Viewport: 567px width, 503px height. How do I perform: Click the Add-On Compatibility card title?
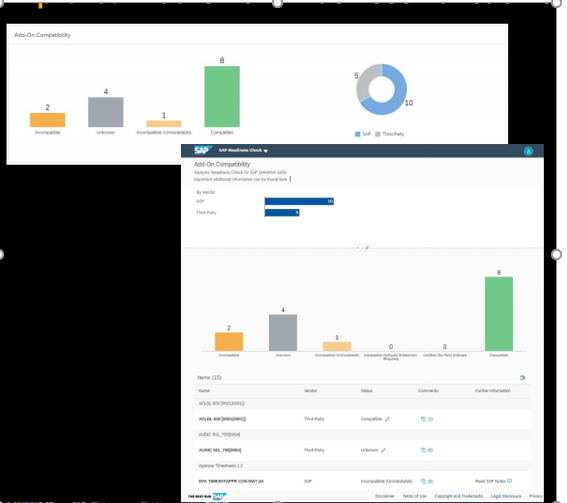pyautogui.click(x=42, y=35)
